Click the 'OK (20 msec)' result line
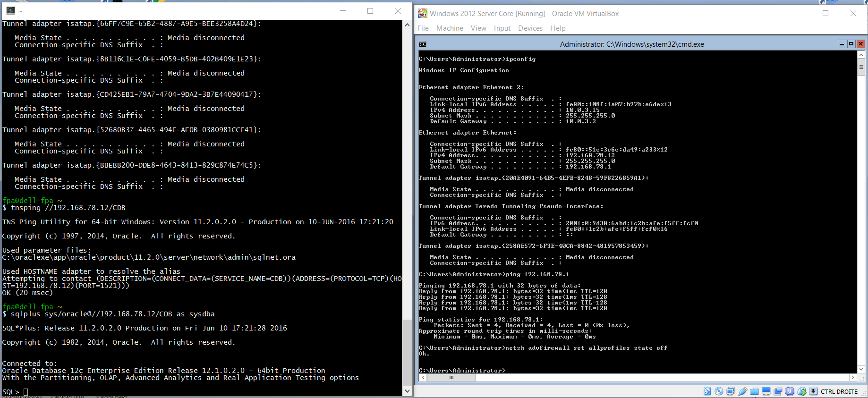 point(27,293)
